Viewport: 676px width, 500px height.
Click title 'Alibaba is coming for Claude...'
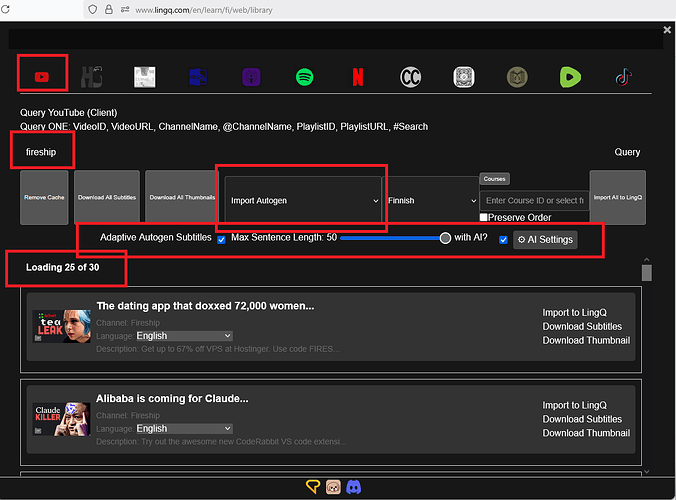click(x=172, y=399)
